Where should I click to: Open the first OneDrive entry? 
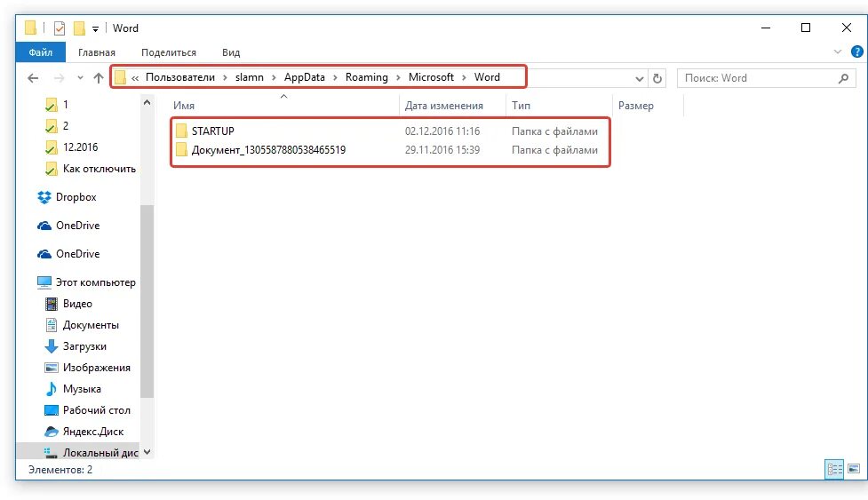click(77, 225)
